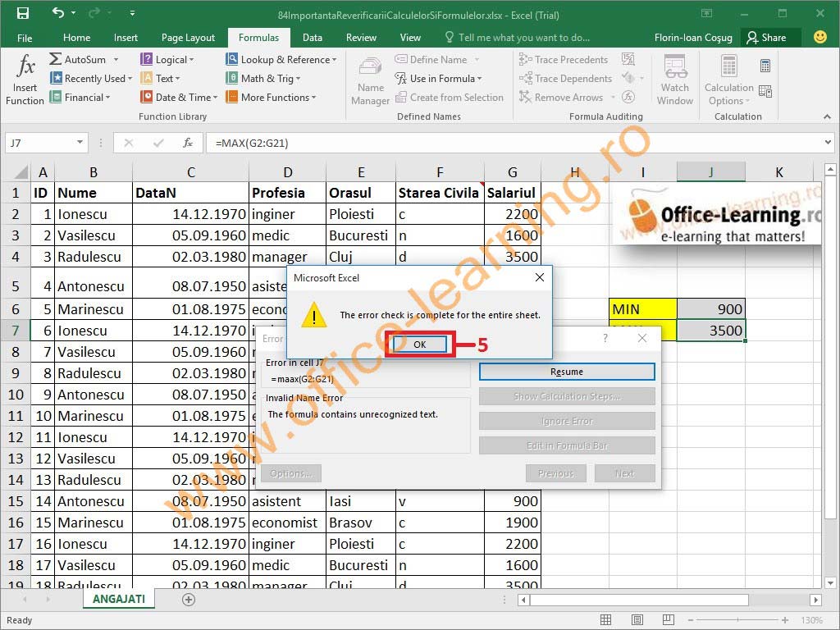Click the Select All corner triangle

click(20, 172)
